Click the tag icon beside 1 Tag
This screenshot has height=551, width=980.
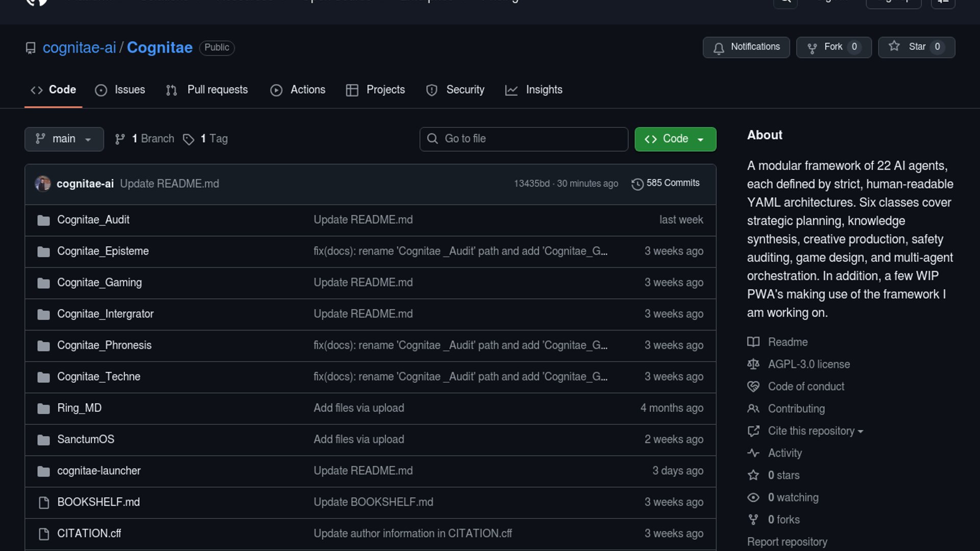189,139
